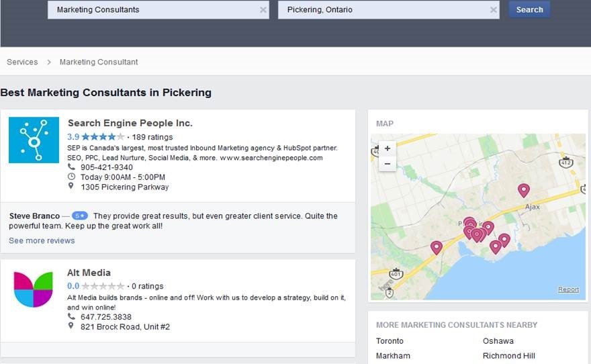Click Search Engine People's star rating
The width and height of the screenshot is (591, 364).
pyautogui.click(x=103, y=137)
